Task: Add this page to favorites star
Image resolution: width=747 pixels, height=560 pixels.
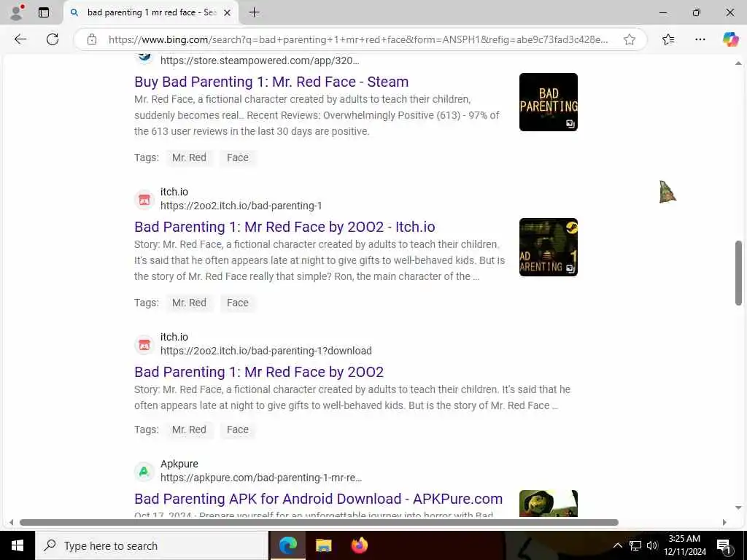Action: [x=630, y=39]
